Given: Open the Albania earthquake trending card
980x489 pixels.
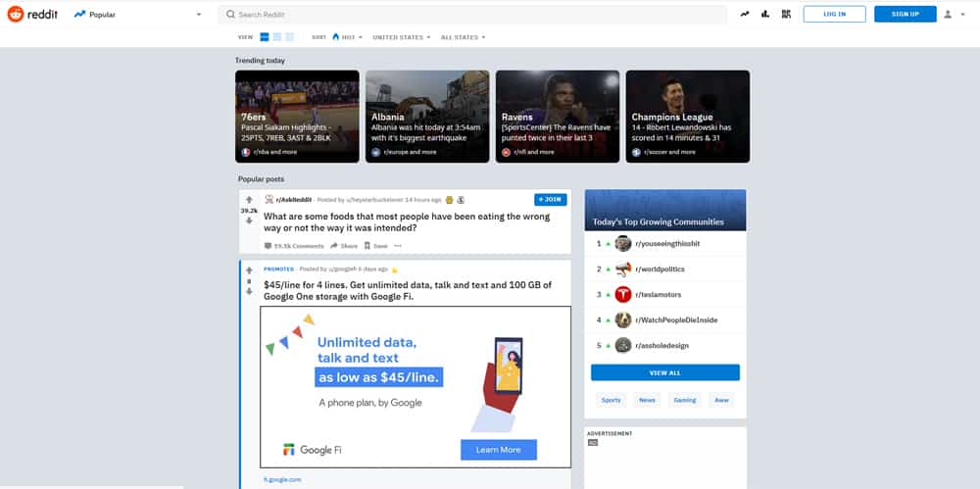Looking at the screenshot, I should tap(427, 117).
